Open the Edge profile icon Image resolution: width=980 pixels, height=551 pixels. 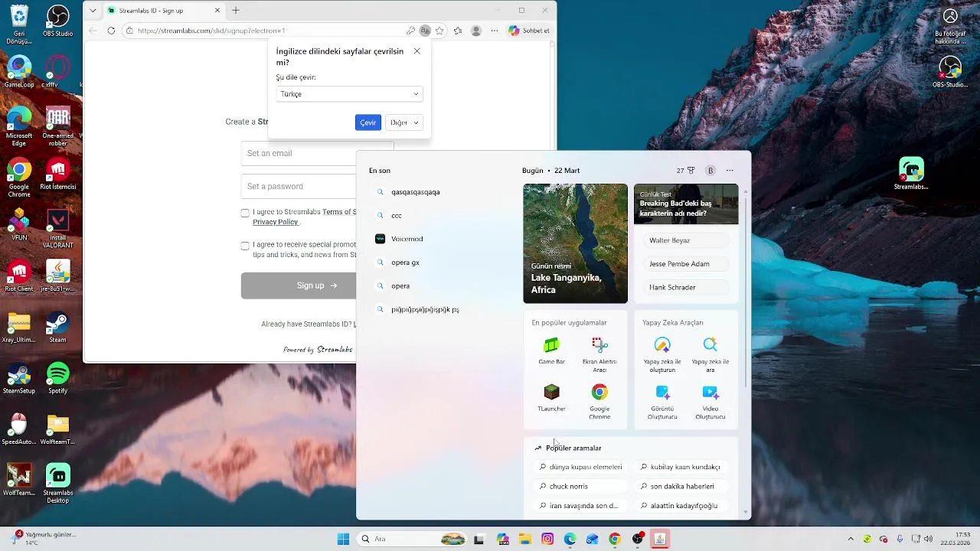coord(476,31)
